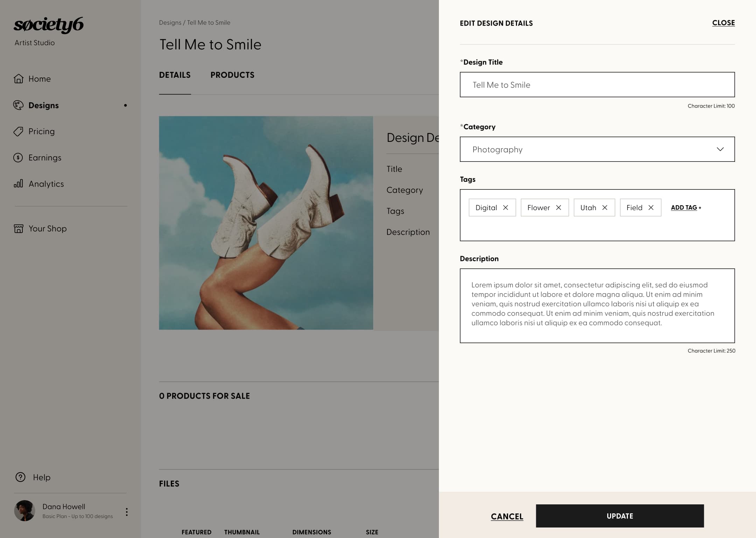Click the Cancel link
756x538 pixels.
pos(507,516)
